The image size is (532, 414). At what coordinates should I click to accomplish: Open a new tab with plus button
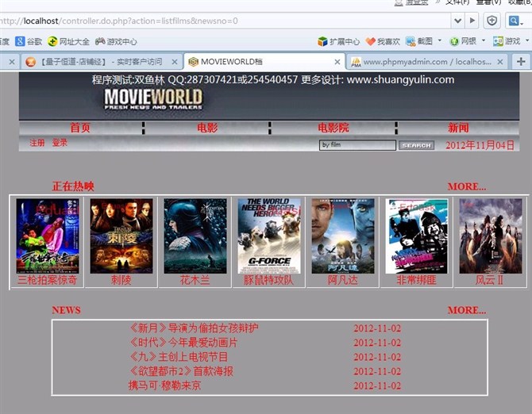click(x=521, y=62)
